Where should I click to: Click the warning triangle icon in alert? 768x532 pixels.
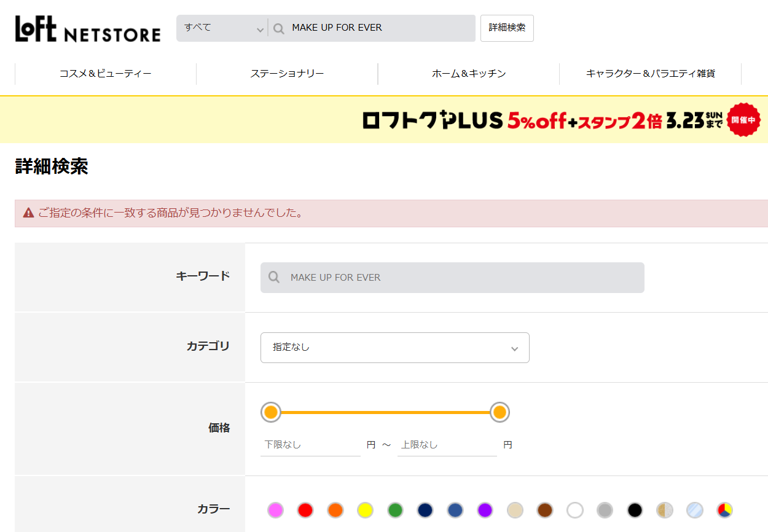[28, 213]
